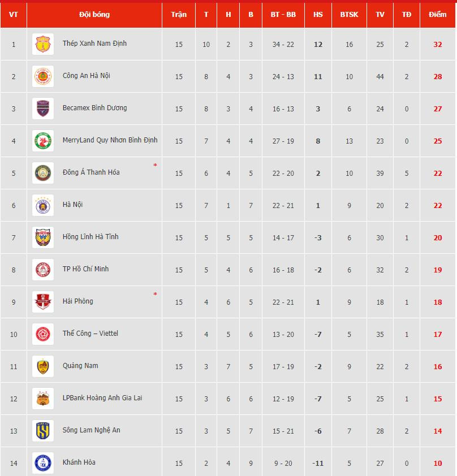Click the Quảng Nam team logo
Screen dimensions: 457x476
click(x=43, y=366)
